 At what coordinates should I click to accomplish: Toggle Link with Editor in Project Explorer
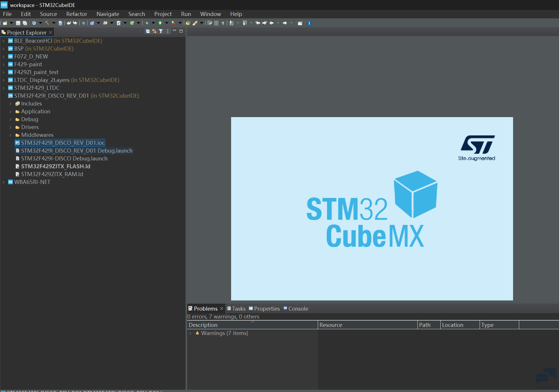pyautogui.click(x=154, y=31)
